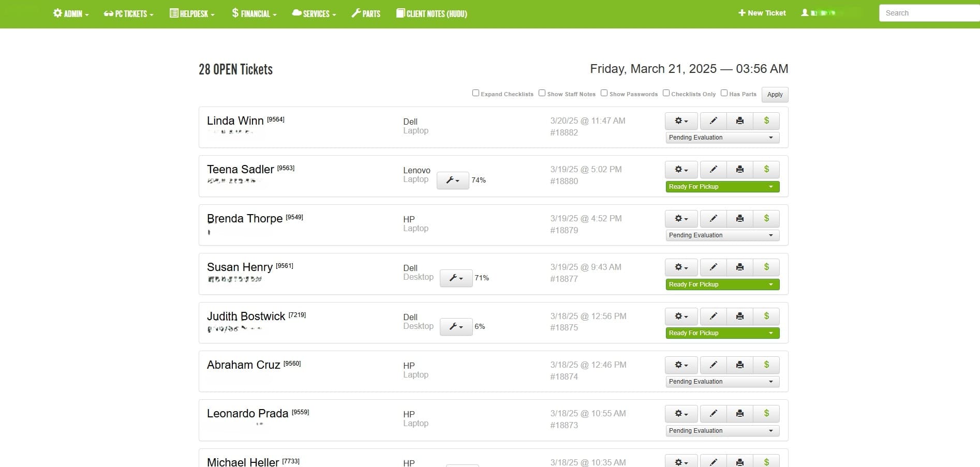The height and width of the screenshot is (467, 980).
Task: Open Linda Winn's Pending Evaluation status dropdown
Action: tap(722, 138)
